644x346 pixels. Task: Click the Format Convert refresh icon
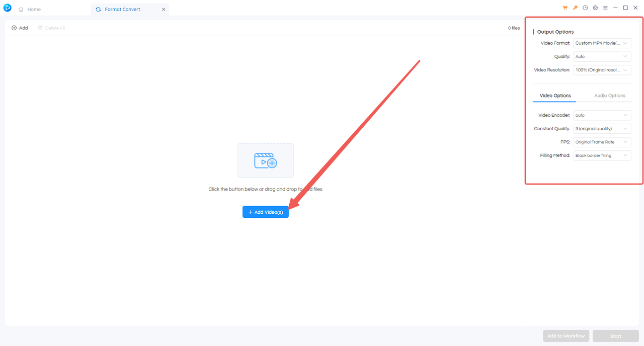(x=98, y=10)
